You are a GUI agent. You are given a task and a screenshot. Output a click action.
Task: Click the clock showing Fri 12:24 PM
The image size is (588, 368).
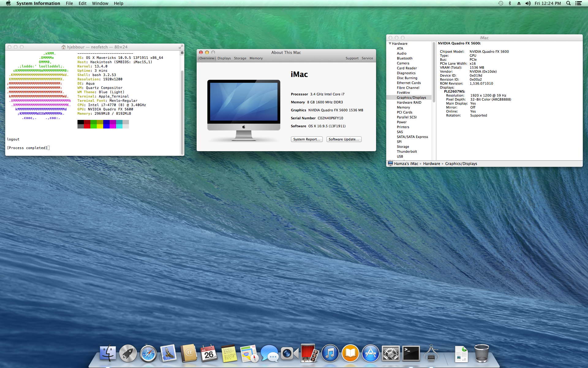pyautogui.click(x=548, y=3)
